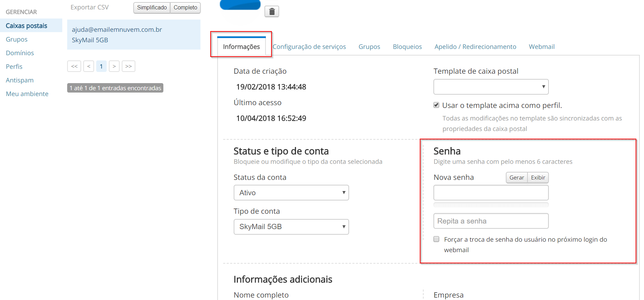Uncheck 'Usar o template acima como perfil'
The height and width of the screenshot is (300, 644).
(436, 105)
